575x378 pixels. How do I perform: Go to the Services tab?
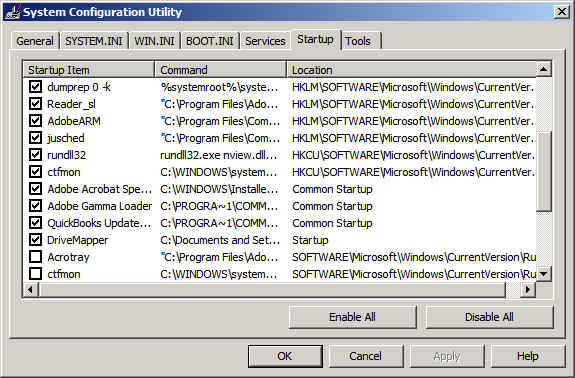(265, 41)
